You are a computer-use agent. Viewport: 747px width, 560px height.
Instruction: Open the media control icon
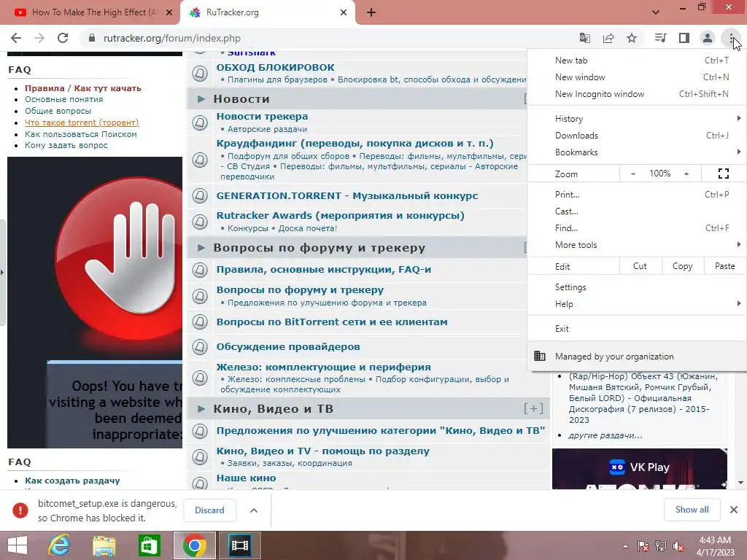660,38
